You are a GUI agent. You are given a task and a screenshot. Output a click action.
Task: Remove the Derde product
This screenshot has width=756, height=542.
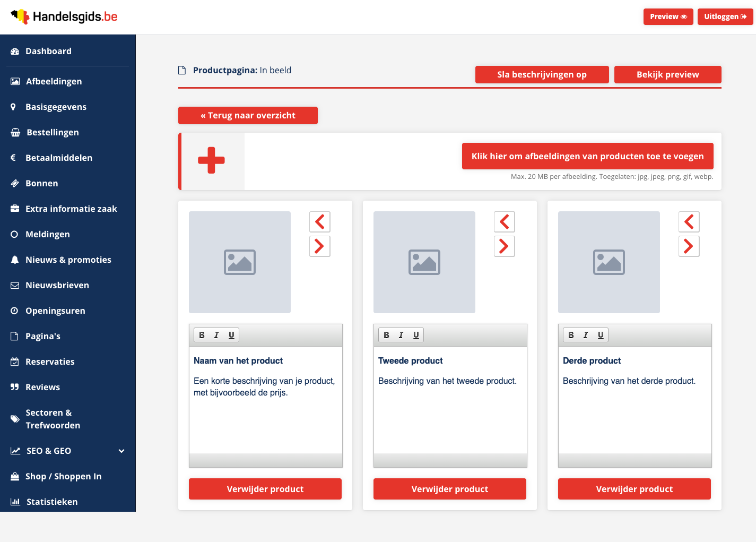635,489
